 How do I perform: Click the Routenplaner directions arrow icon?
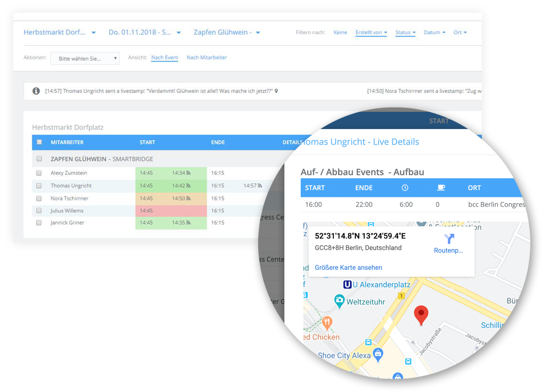(449, 239)
